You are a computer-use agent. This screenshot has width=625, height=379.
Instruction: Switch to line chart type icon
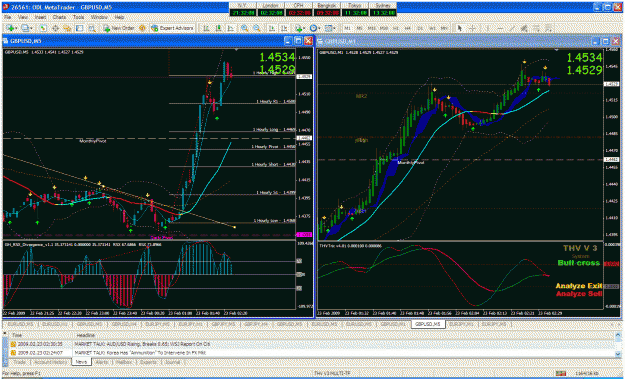click(x=231, y=28)
